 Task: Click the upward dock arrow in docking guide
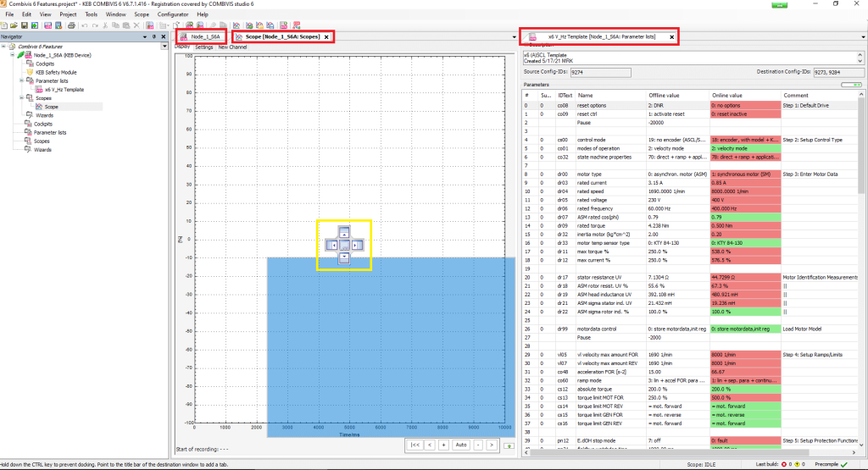(344, 232)
